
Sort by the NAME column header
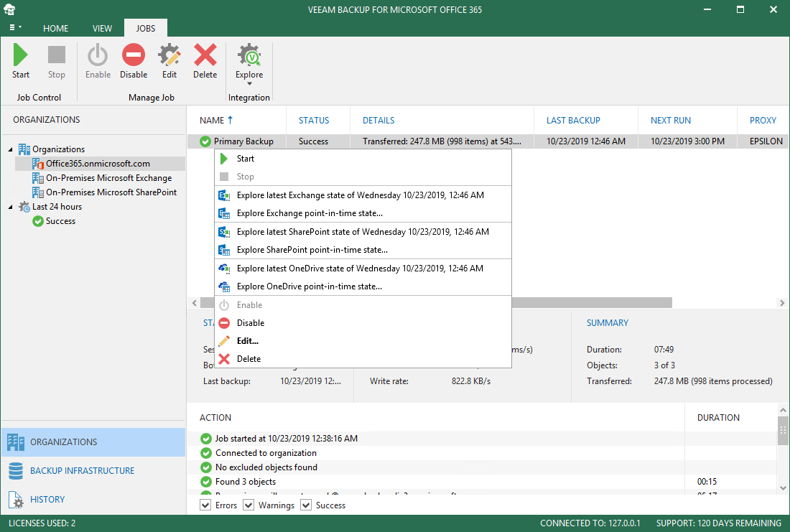[236, 121]
